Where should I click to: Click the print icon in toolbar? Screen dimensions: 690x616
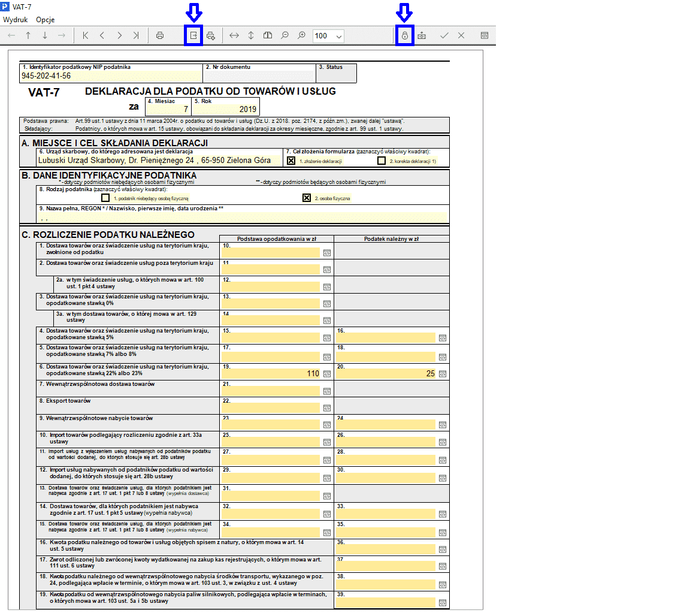point(160,35)
